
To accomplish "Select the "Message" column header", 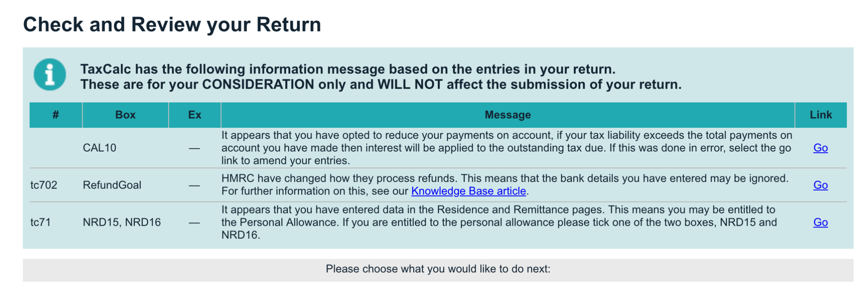I will click(x=507, y=115).
